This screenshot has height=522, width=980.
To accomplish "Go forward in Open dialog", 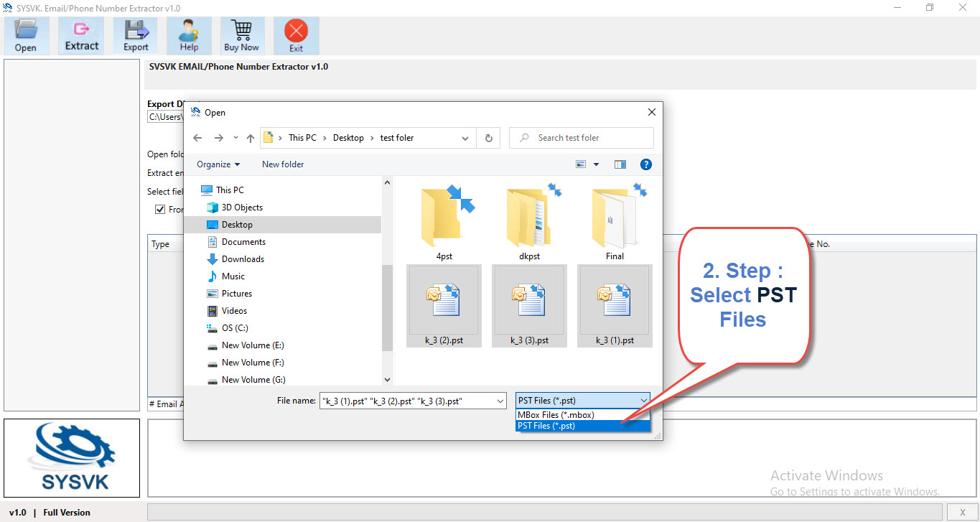I will [x=218, y=138].
